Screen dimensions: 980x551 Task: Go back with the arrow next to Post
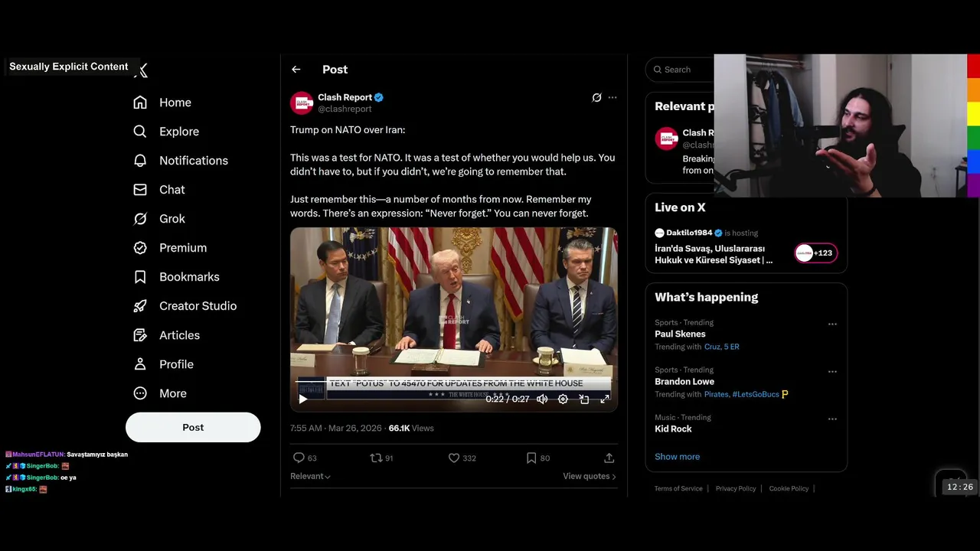pos(296,70)
